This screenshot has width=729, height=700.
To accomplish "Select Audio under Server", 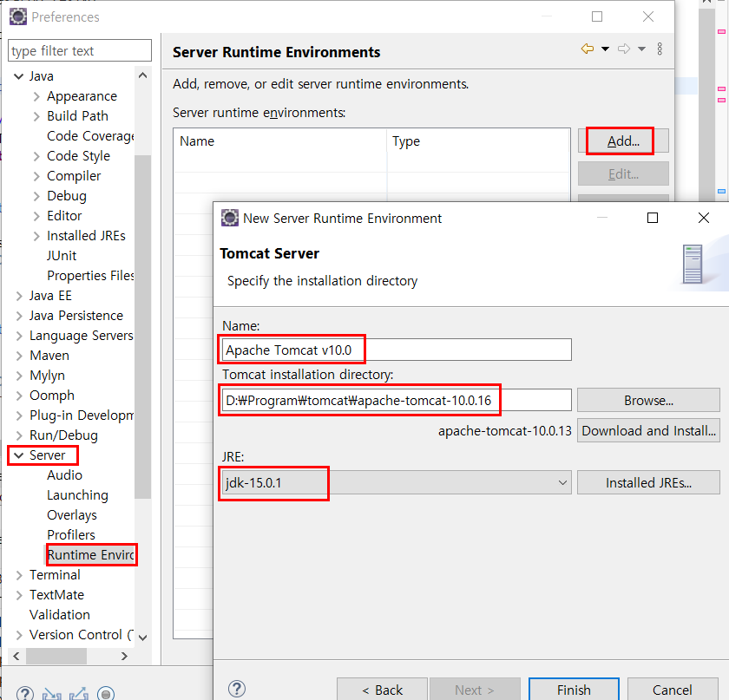I will tap(64, 475).
